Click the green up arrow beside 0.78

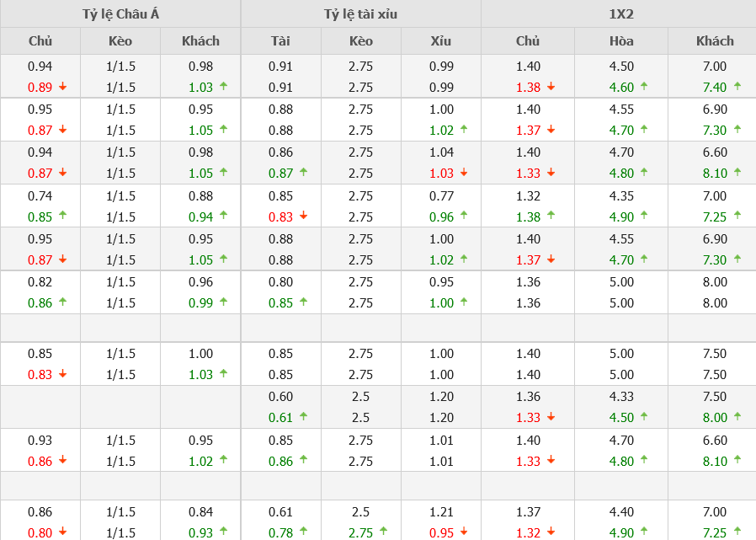[303, 532]
